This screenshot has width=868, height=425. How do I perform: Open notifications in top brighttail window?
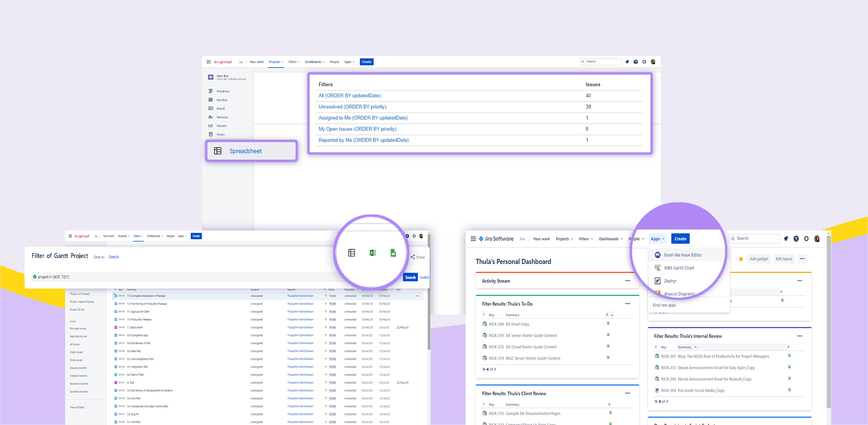[x=627, y=62]
